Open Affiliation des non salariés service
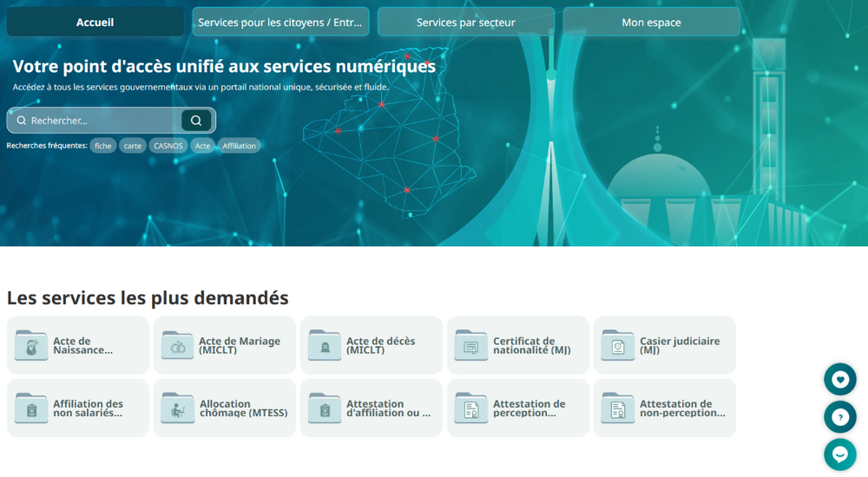The image size is (868, 477). (x=78, y=408)
